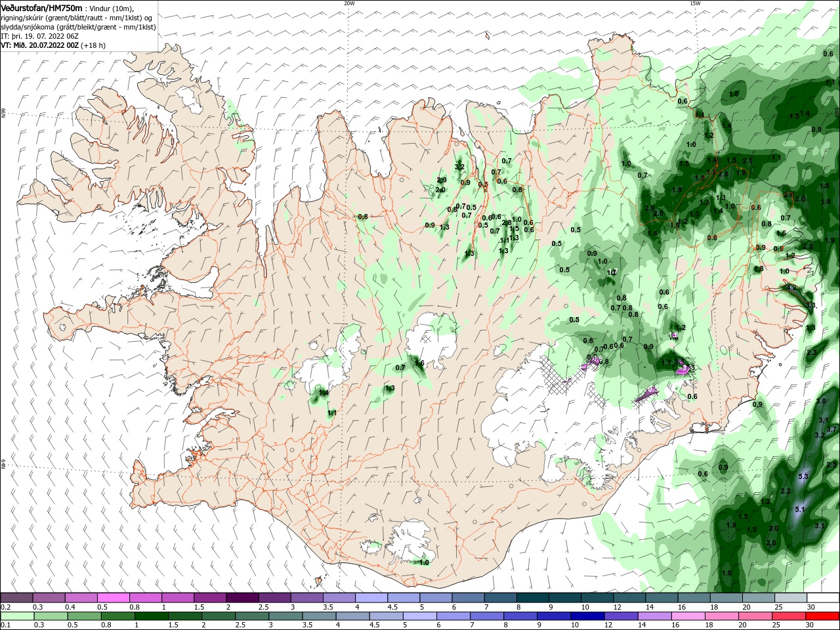This screenshot has width=840, height=630.
Task: Click the 'slydda/snjókoma' legend description line
Action: click(x=78, y=27)
